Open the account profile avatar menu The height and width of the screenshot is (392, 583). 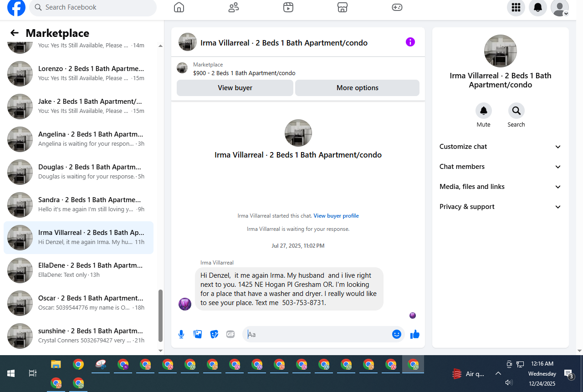(x=560, y=7)
